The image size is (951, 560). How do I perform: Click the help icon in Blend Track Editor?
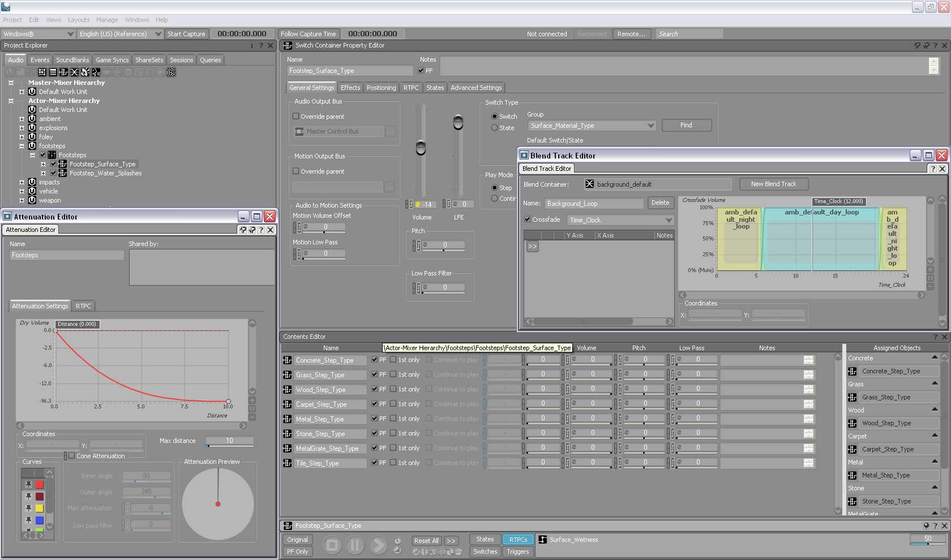[933, 169]
